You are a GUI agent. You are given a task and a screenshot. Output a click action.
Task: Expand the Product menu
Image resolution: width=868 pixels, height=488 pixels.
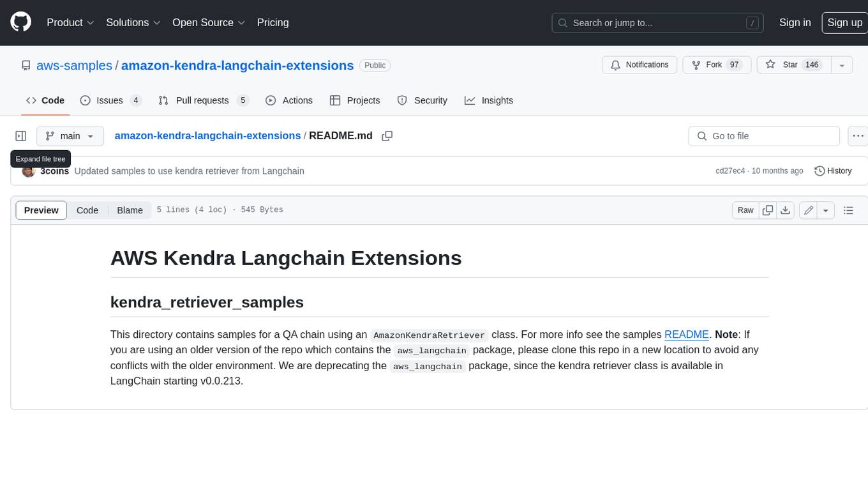70,22
